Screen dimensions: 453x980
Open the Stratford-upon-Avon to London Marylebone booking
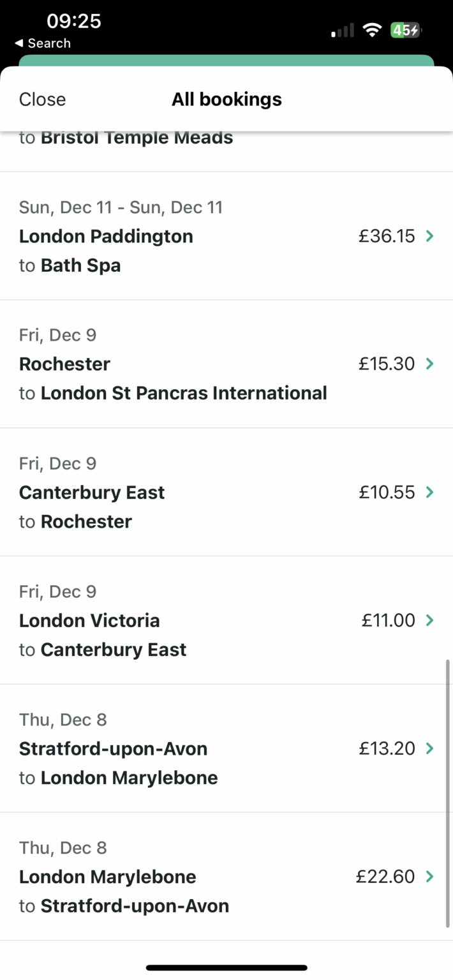pos(226,748)
